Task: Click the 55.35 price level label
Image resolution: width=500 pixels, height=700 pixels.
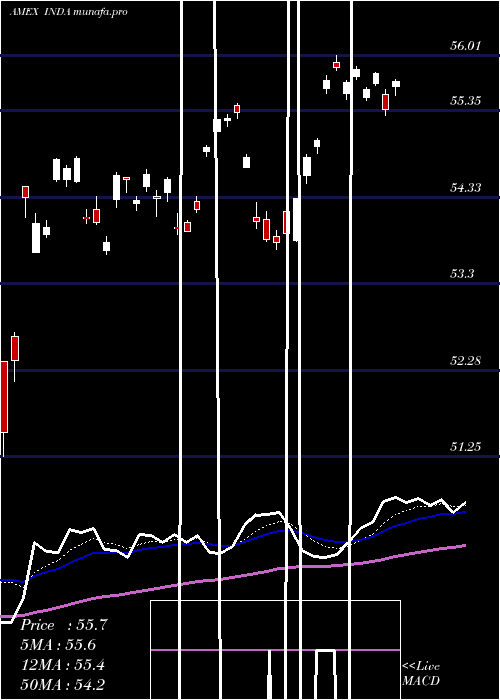Action: 465,100
